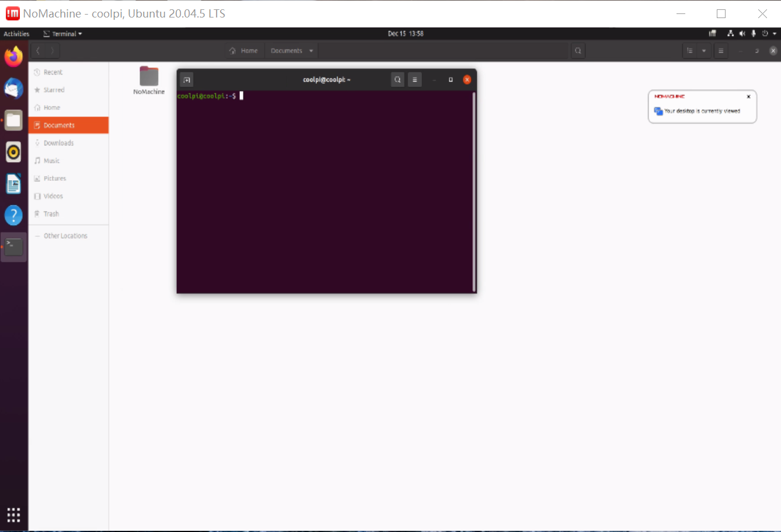
Task: Click the NoMachine indicator in top bar
Action: point(712,34)
